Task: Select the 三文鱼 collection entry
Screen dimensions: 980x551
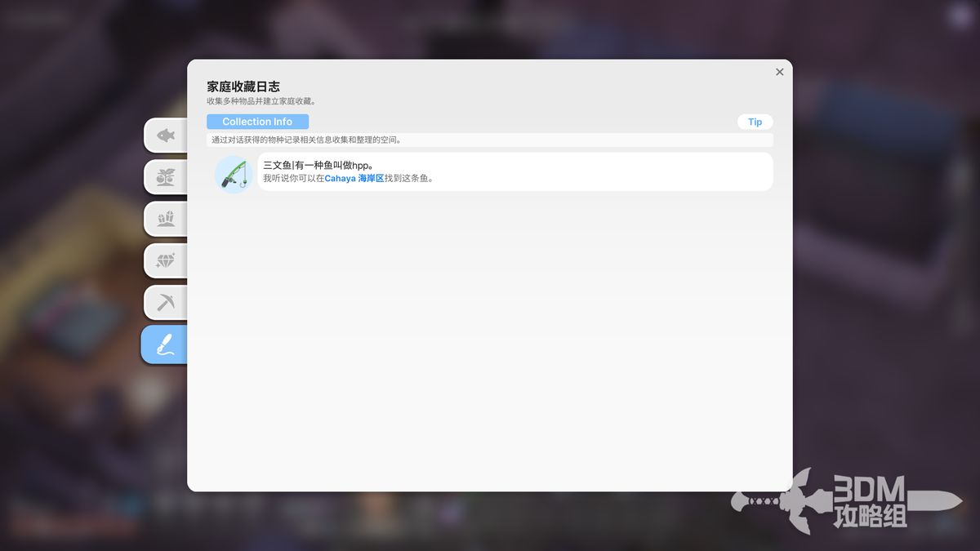Action: click(490, 171)
